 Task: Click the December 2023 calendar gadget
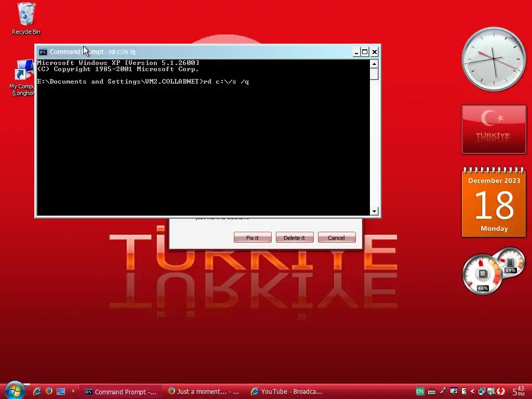click(494, 202)
